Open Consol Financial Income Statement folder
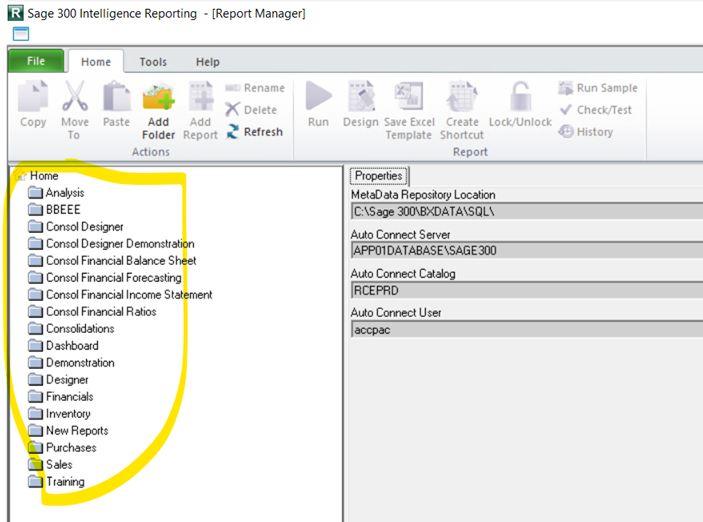This screenshot has width=703, height=522. coord(120,295)
